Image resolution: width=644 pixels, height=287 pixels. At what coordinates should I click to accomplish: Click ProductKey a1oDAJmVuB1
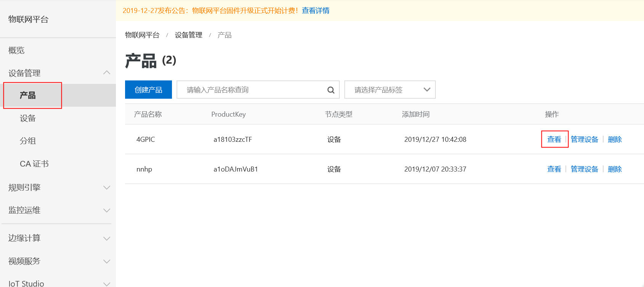pos(236,169)
